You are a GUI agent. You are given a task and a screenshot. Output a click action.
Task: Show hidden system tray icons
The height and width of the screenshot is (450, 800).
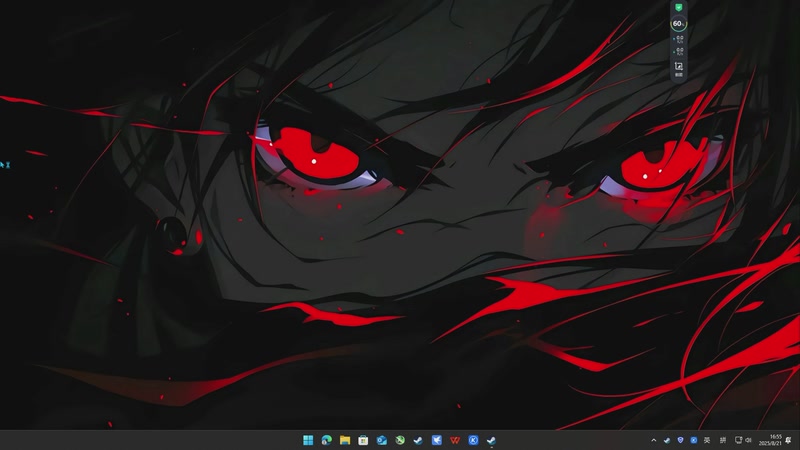click(x=654, y=440)
